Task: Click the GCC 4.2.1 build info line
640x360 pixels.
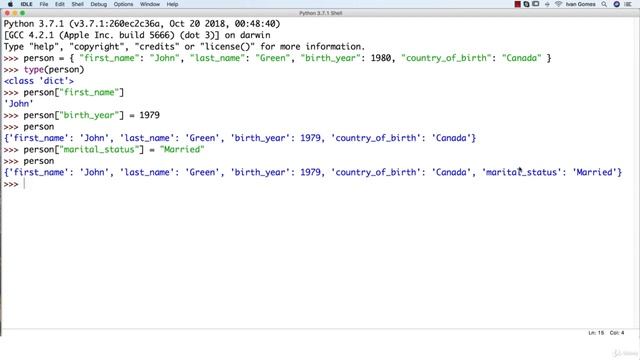Action: click(137, 35)
